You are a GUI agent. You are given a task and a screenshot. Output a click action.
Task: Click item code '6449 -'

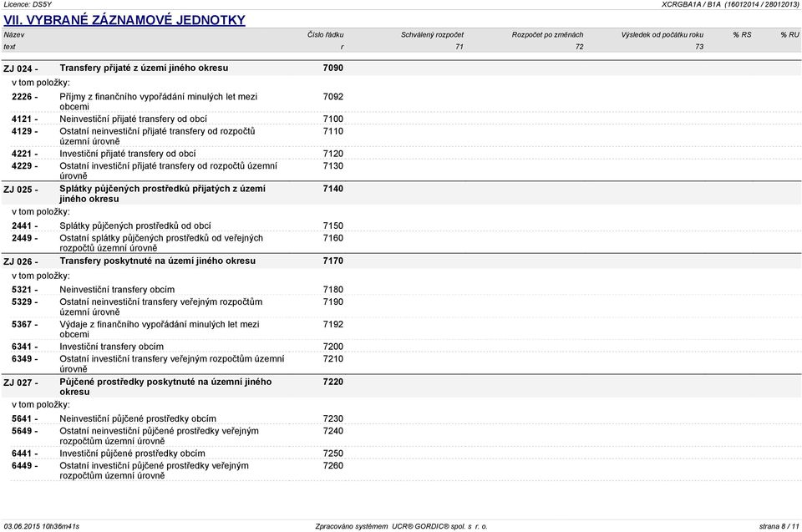point(24,466)
